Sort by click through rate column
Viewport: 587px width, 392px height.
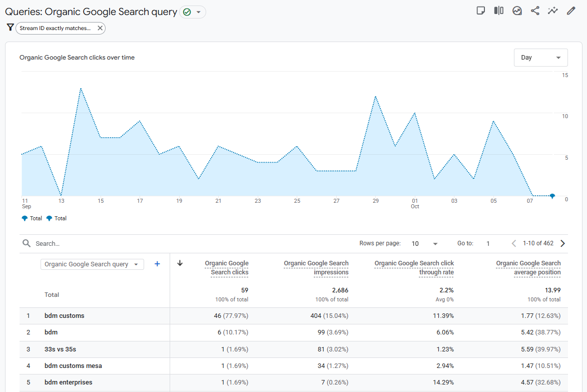[x=414, y=268]
